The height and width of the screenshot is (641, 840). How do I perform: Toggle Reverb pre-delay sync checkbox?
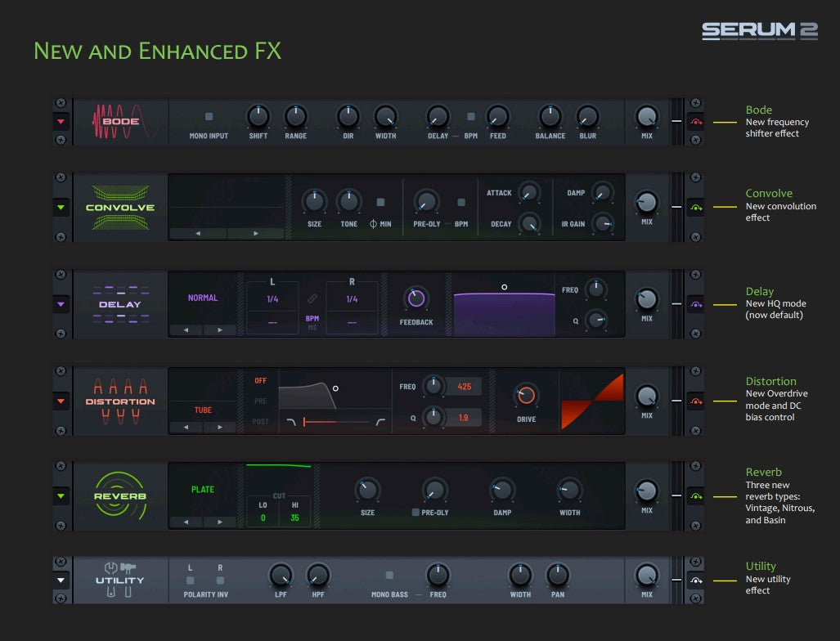click(416, 513)
